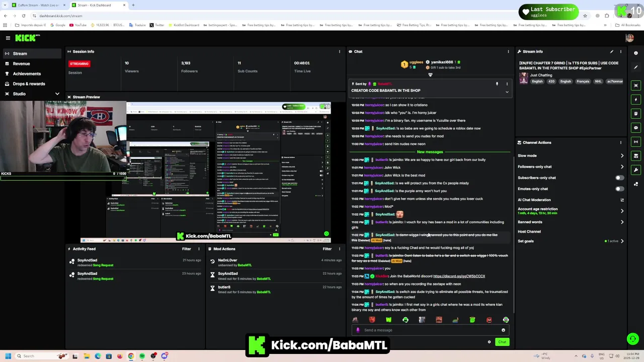Click the green help bubble icon
The width and height of the screenshot is (644, 362).
632,339
